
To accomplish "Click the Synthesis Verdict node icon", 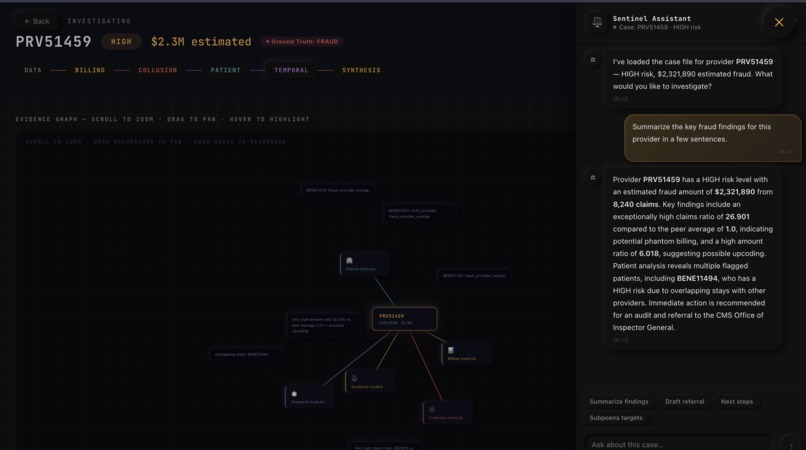I will coord(354,378).
